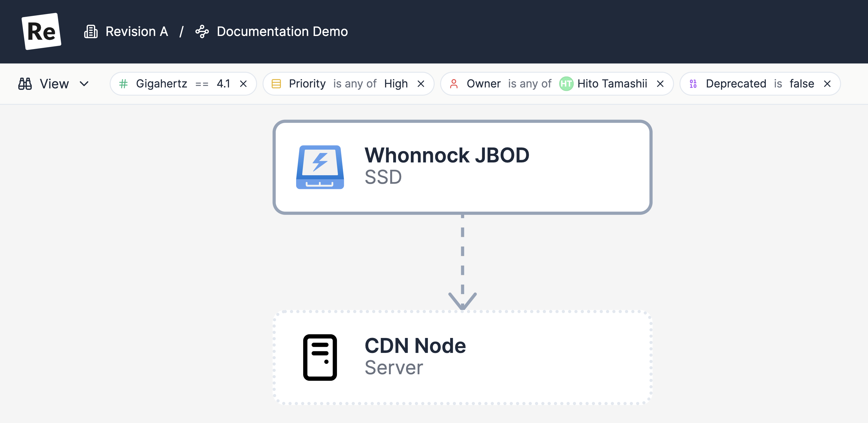The height and width of the screenshot is (423, 868).
Task: Click the server icon on CDN Node
Action: tap(320, 357)
